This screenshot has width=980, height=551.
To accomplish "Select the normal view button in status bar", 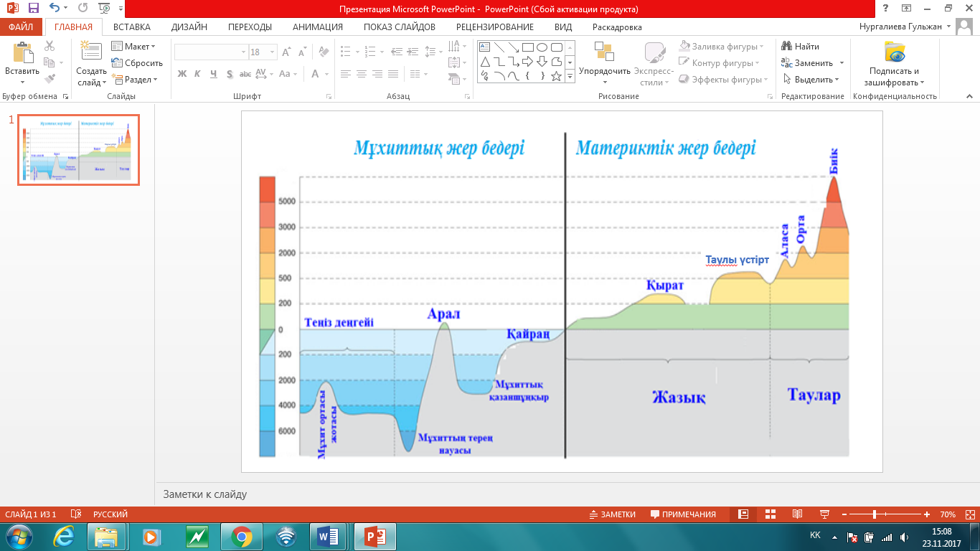I will [743, 514].
